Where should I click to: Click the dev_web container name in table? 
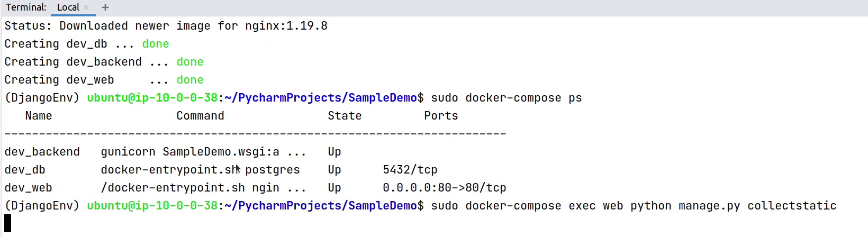tap(28, 188)
